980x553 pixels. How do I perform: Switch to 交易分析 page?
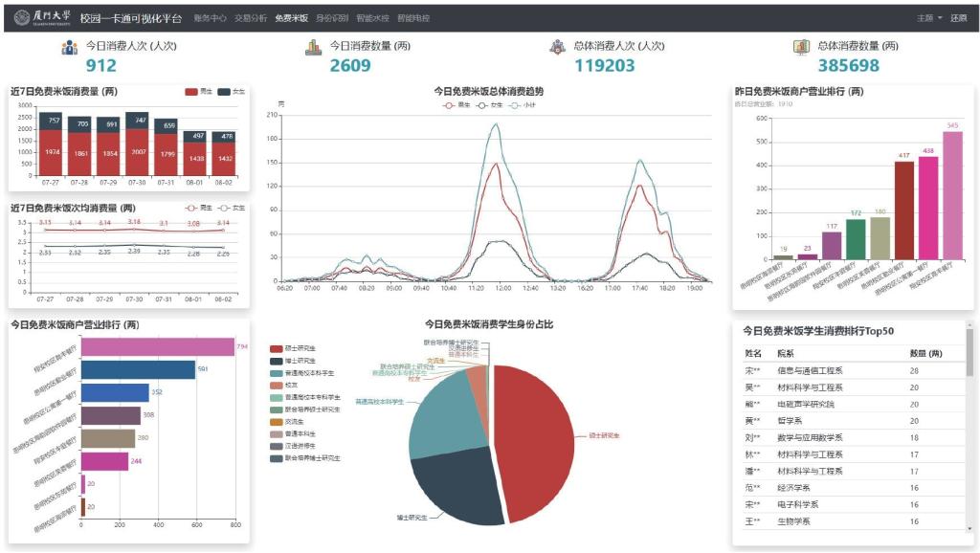[x=251, y=18]
